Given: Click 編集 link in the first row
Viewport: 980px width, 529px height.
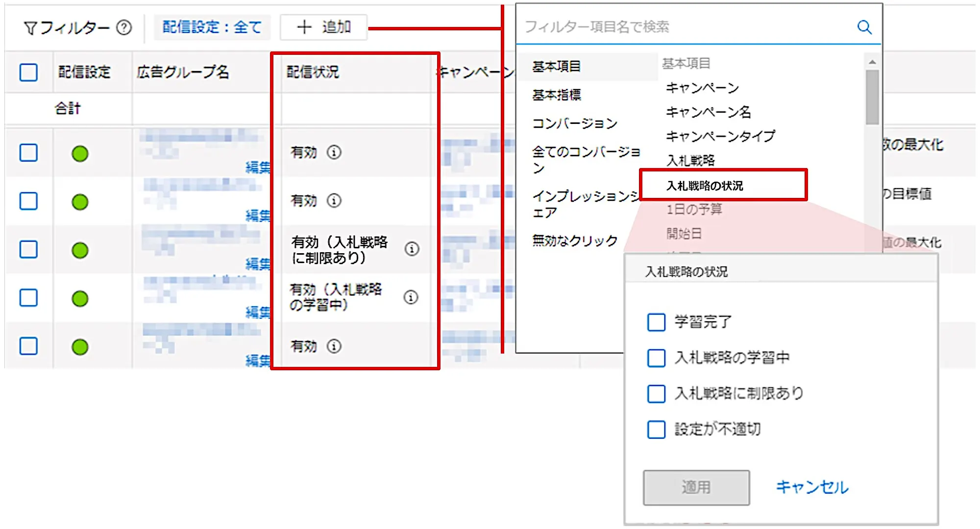Looking at the screenshot, I should pyautogui.click(x=258, y=168).
